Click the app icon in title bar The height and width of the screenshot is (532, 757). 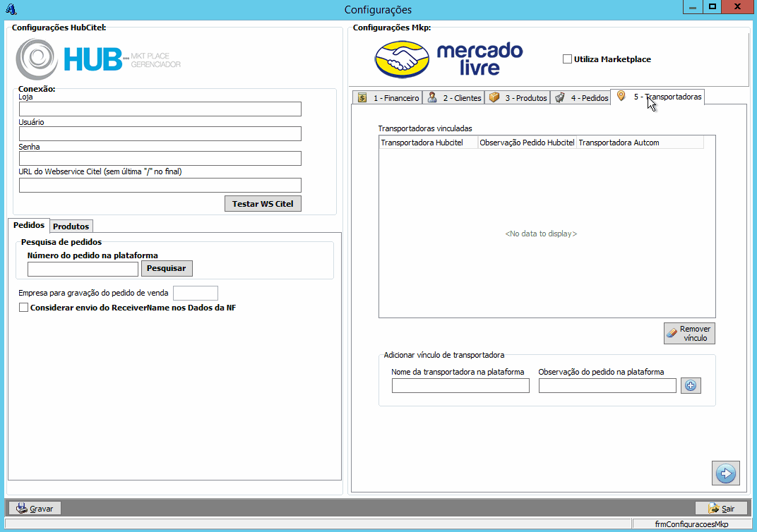(x=11, y=8)
